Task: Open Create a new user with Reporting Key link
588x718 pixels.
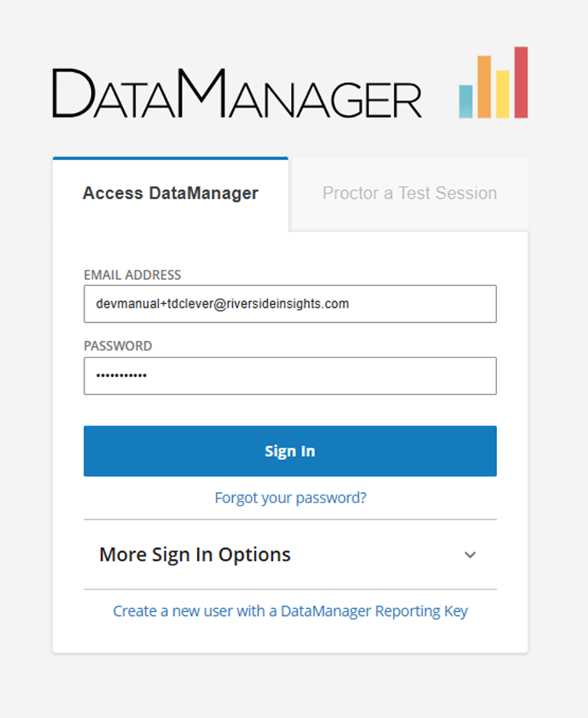Action: [x=290, y=611]
